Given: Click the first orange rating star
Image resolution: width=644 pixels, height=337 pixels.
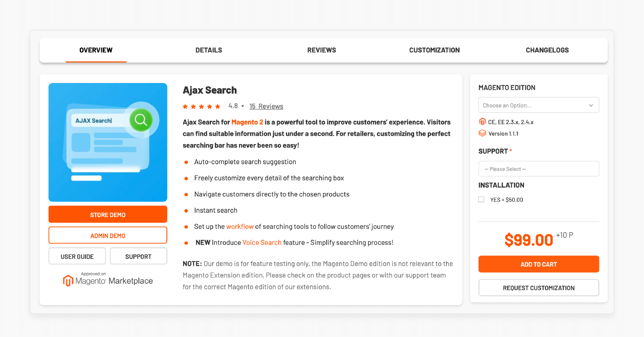Looking at the screenshot, I should click(185, 106).
